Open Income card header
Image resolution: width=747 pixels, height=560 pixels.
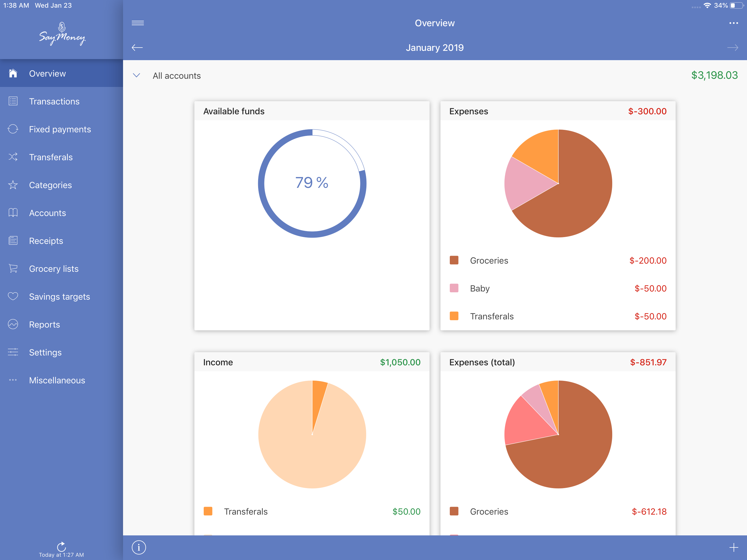312,362
